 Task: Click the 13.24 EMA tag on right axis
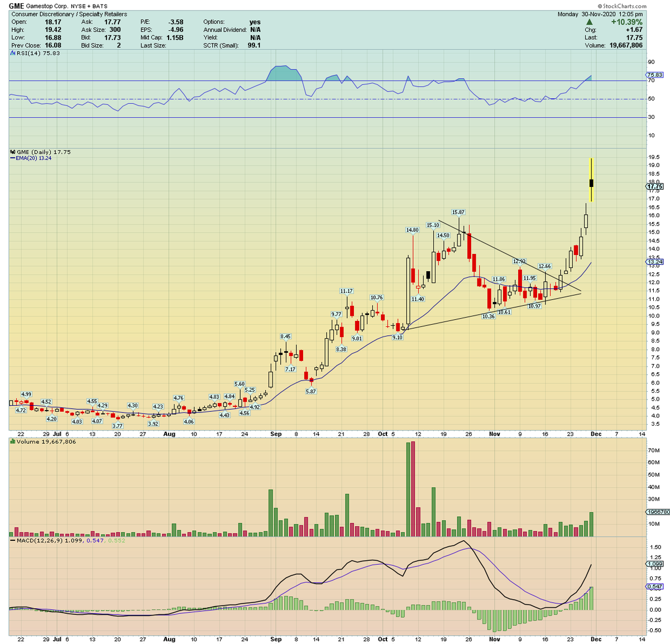click(654, 261)
